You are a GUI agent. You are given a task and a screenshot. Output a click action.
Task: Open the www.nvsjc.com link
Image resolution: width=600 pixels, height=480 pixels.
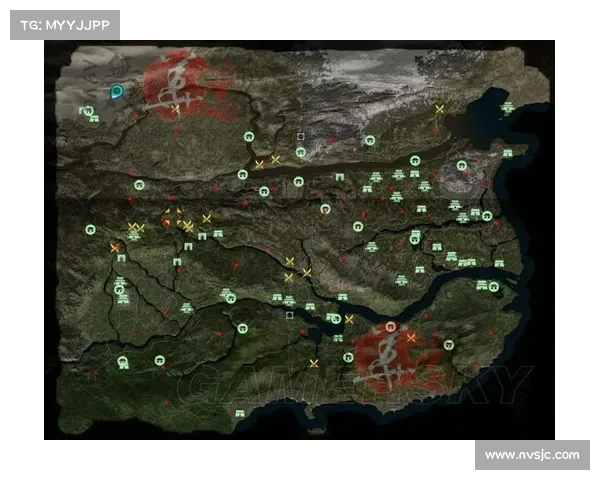532,455
